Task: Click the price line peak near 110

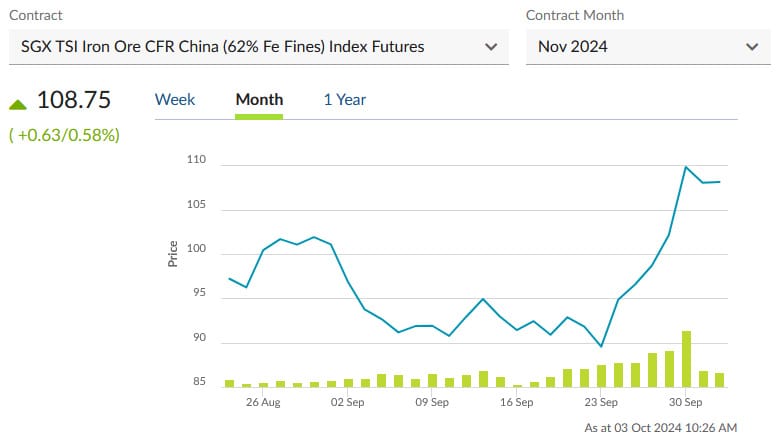Action: 686,167
